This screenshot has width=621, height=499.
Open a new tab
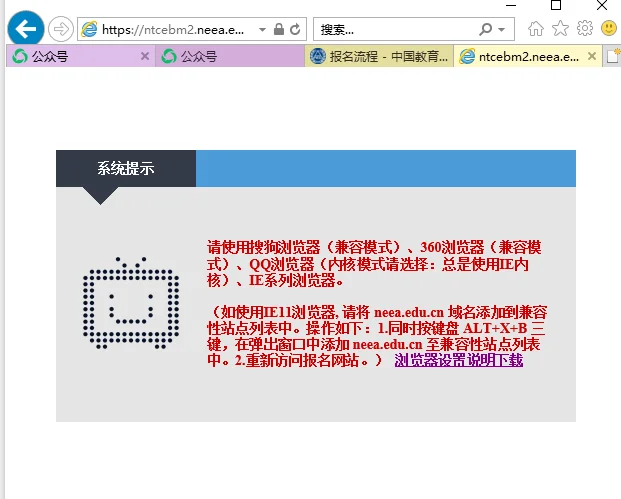coord(612,56)
